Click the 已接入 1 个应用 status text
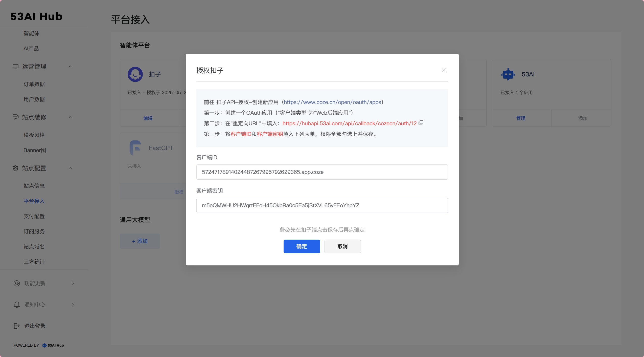Screen dimensions: 644x357 coord(517,93)
